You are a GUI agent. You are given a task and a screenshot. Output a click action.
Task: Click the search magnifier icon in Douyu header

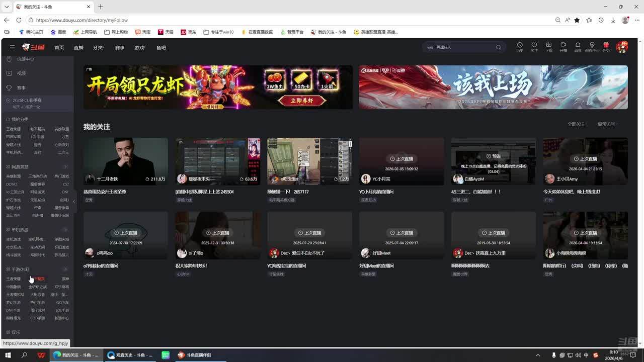click(499, 47)
